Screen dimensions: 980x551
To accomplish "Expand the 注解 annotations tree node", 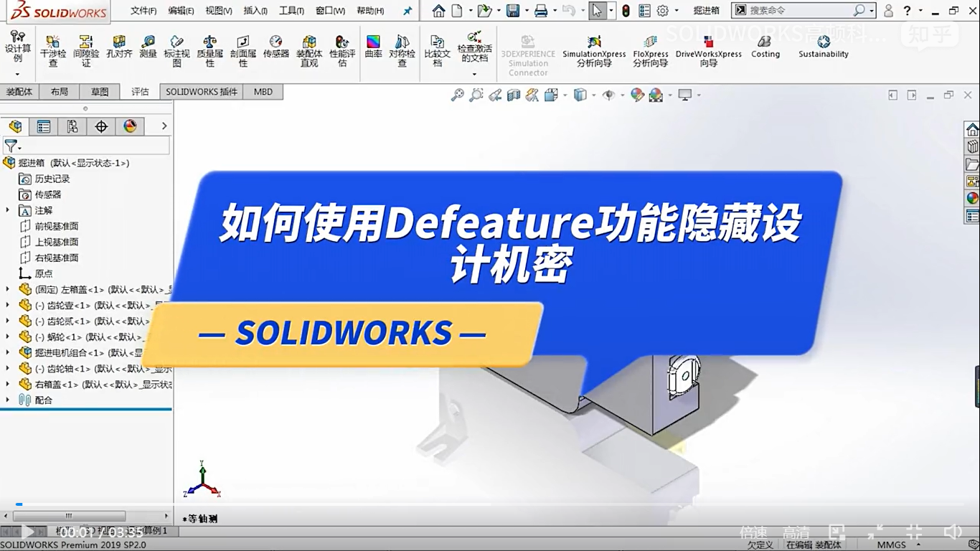I will point(8,210).
